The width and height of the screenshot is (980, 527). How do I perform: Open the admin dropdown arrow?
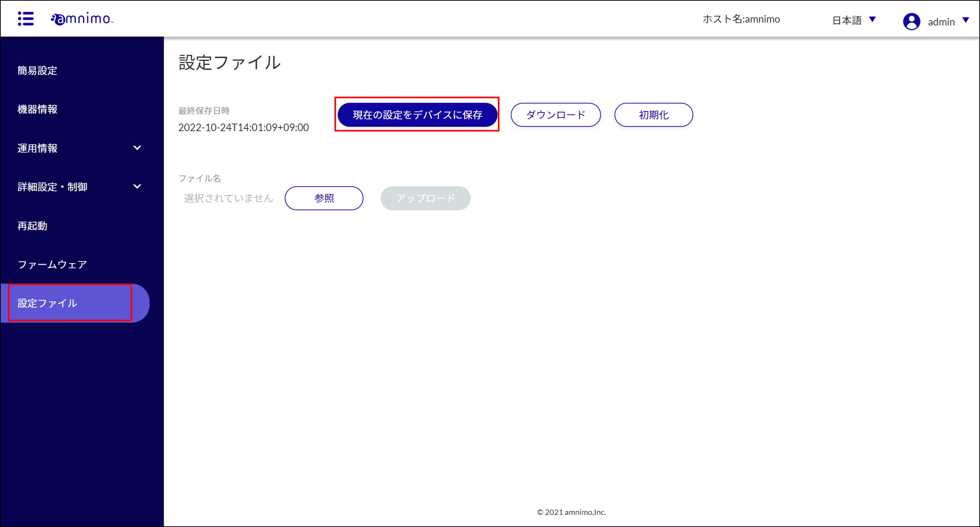966,20
